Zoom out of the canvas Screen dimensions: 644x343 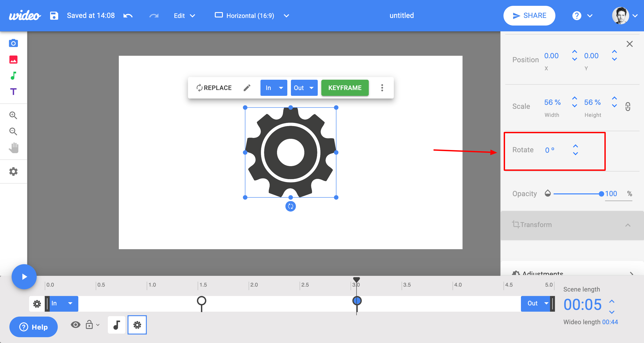pyautogui.click(x=13, y=131)
